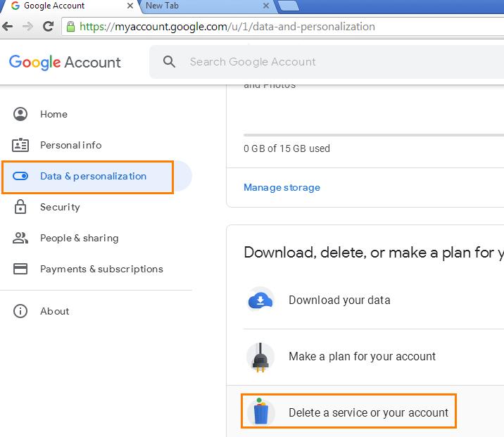This screenshot has width=504, height=437.
Task: Open Payments & subscriptions section
Action: (x=96, y=269)
